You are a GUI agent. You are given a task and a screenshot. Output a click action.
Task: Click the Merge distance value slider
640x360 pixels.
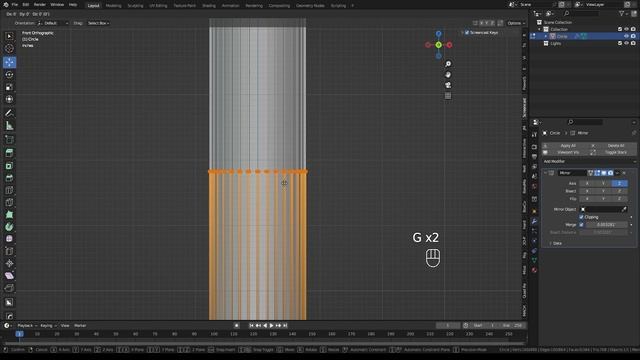607,225
